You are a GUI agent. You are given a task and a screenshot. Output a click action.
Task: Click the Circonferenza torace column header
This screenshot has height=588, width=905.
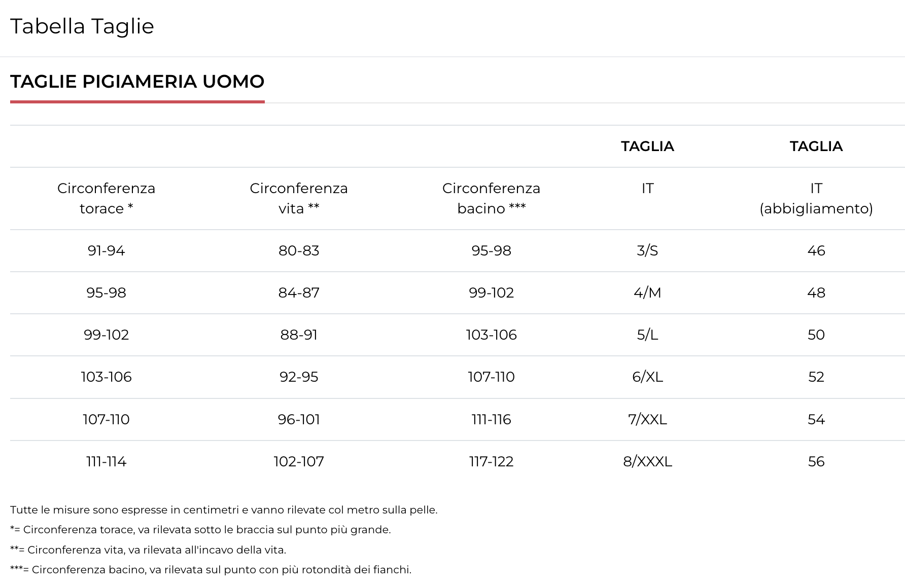click(x=106, y=198)
